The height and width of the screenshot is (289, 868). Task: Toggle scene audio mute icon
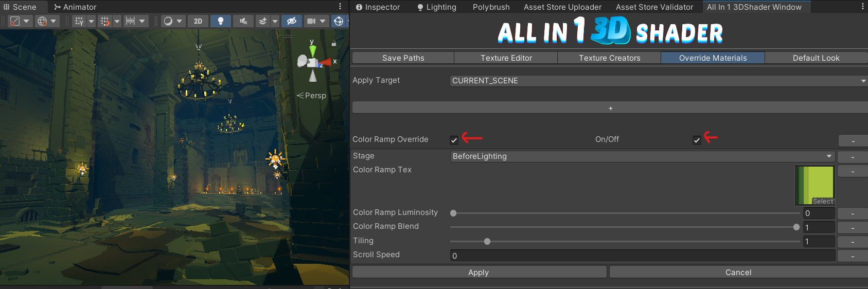coord(243,21)
